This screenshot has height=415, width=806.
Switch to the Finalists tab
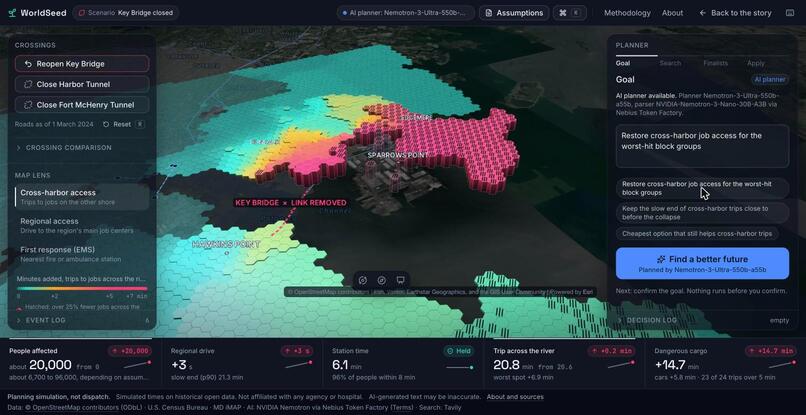(x=716, y=63)
